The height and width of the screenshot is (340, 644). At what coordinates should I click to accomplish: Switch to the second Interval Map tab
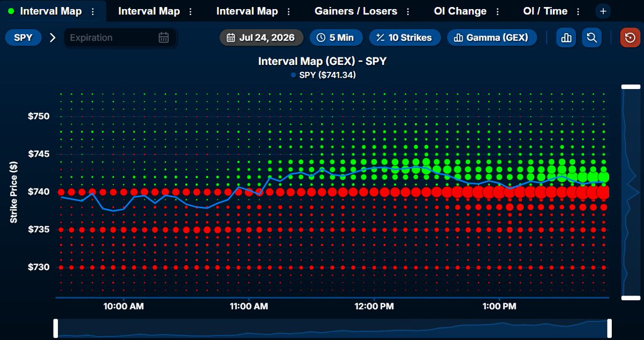point(149,11)
